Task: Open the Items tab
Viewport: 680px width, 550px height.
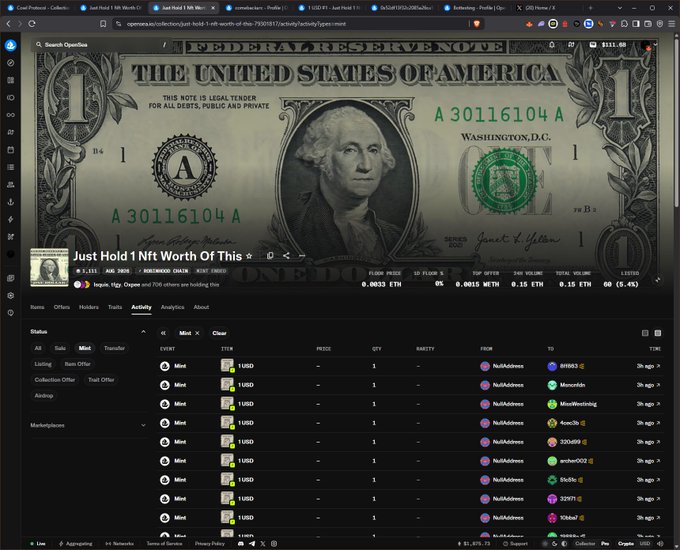Action: pos(37,307)
